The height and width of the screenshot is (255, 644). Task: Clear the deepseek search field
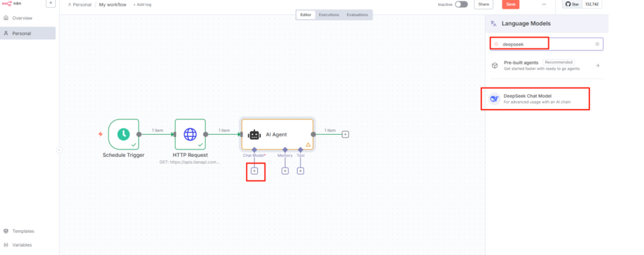(597, 44)
